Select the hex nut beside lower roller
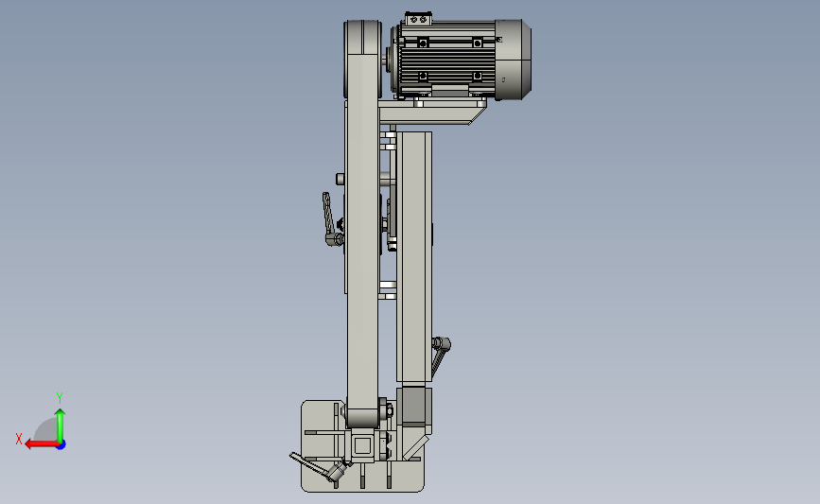This screenshot has width=820, height=504. coord(389,410)
